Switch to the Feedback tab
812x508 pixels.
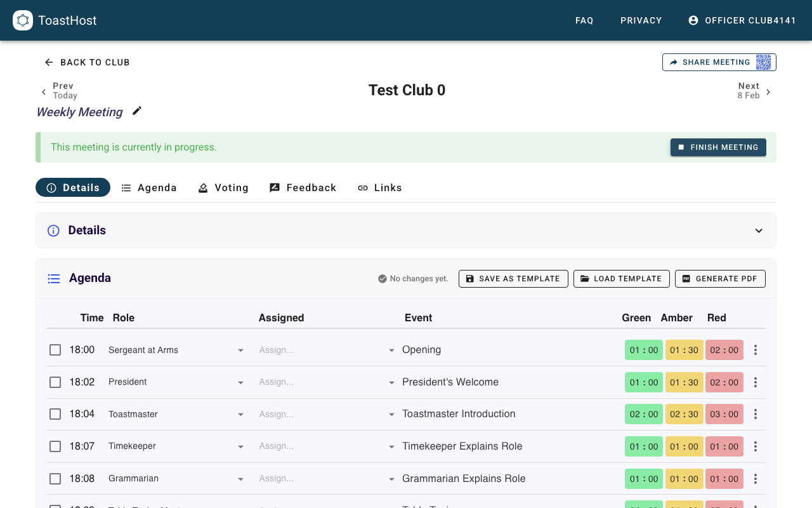303,188
